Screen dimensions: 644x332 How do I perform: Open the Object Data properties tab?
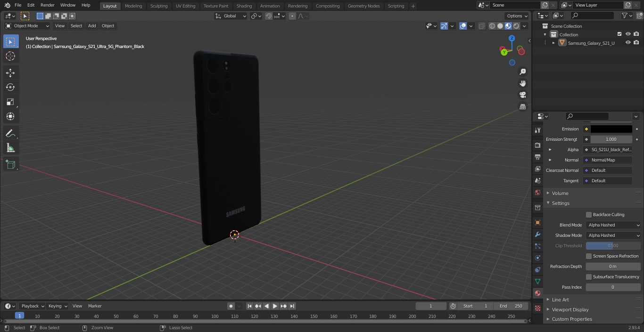click(537, 281)
